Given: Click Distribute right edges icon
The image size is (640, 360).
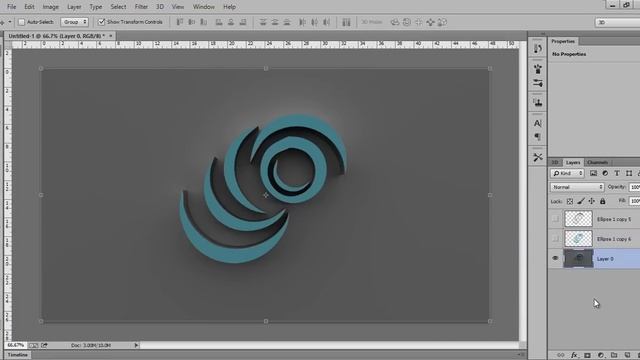Looking at the screenshot, I should 327,22.
